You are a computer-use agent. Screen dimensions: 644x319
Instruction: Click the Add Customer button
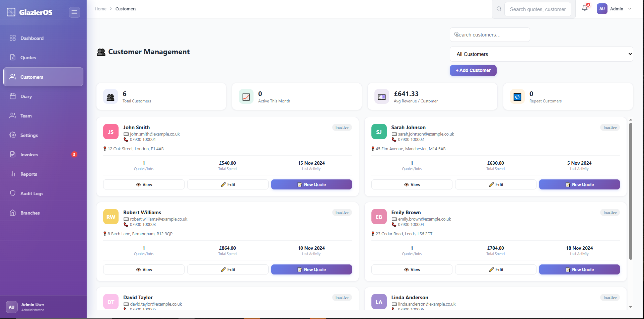point(473,70)
